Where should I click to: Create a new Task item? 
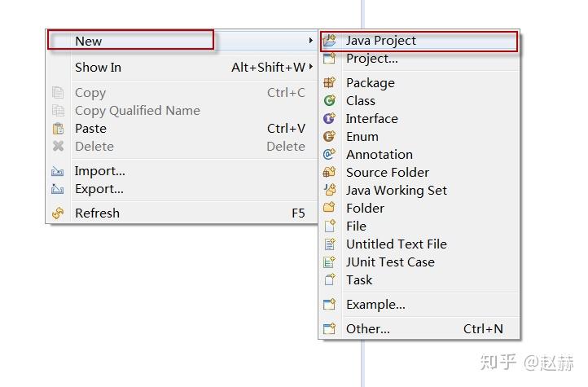pos(359,280)
